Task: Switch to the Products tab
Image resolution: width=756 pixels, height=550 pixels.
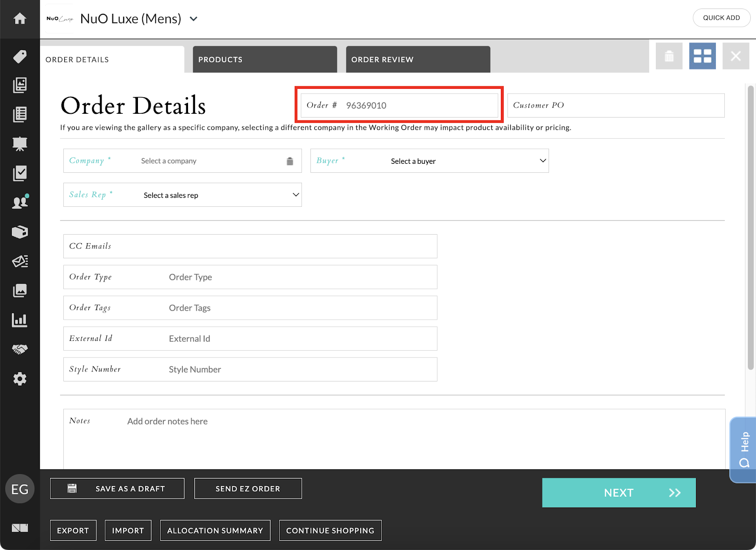Action: (265, 59)
